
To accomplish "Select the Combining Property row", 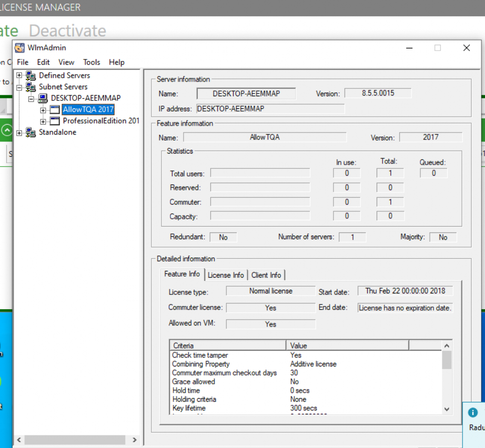I will pos(306,364).
